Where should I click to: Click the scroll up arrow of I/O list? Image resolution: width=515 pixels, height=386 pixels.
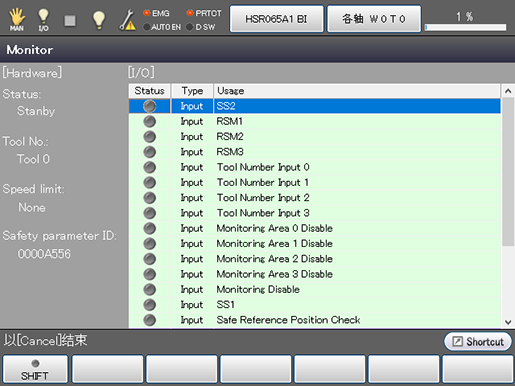click(508, 91)
